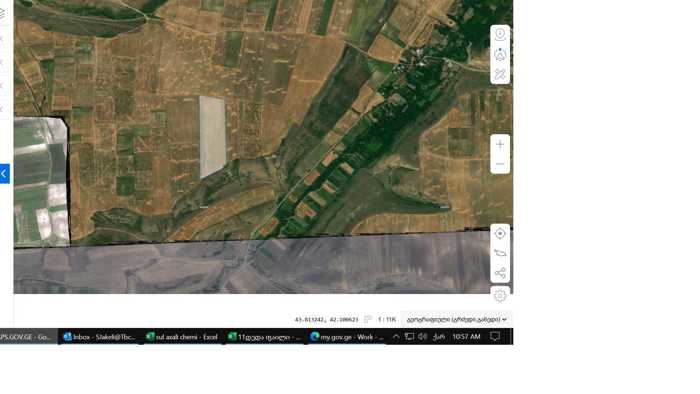Expand the collapsed blue left side panel
Viewport: 700px width, 394px height.
click(4, 174)
